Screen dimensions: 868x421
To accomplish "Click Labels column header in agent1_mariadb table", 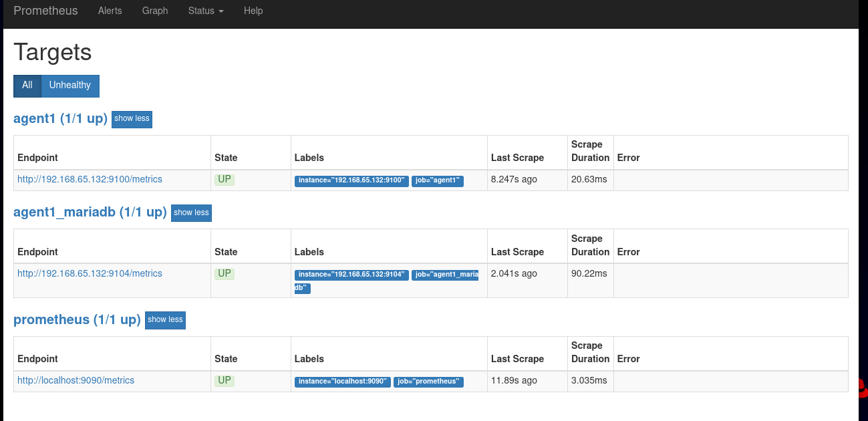I will tap(309, 252).
